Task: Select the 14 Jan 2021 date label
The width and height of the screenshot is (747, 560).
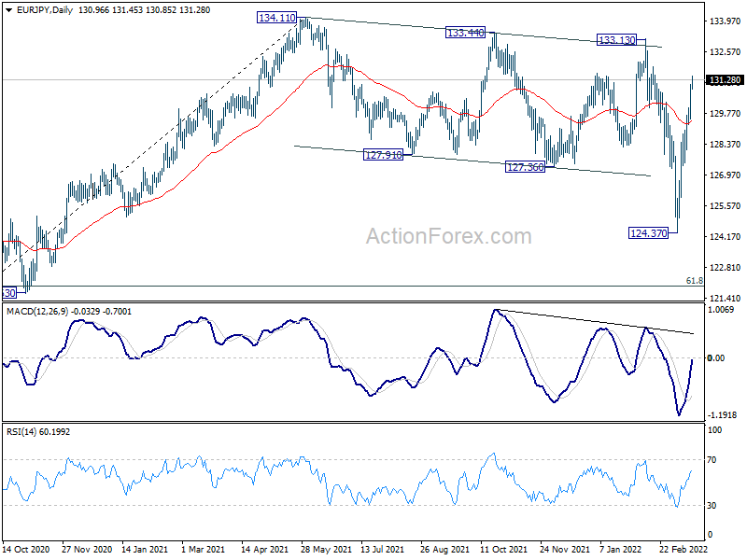Action: [145, 549]
